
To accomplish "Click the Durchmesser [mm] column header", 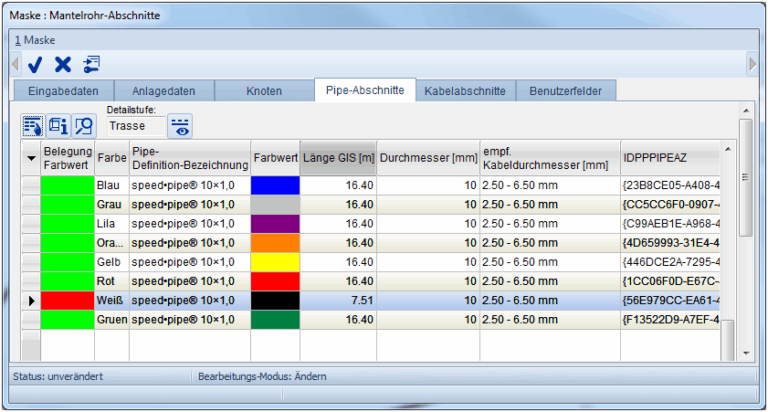I will (428, 157).
